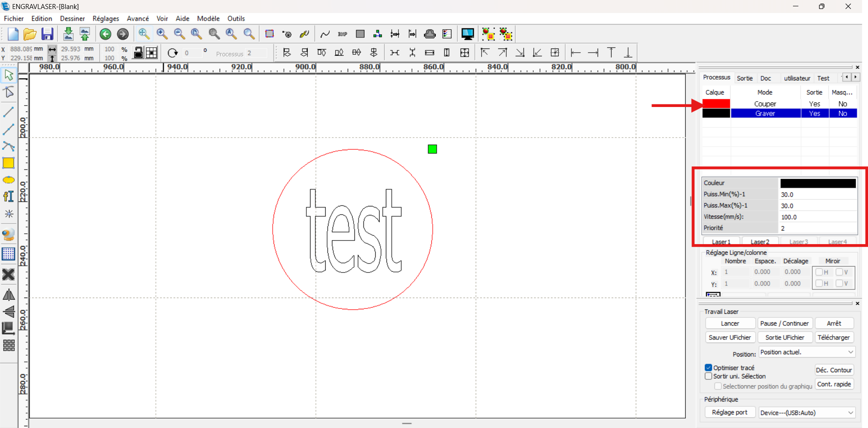Toggle the Miroir V checkbox in row Y
The image size is (868, 428).
point(839,283)
